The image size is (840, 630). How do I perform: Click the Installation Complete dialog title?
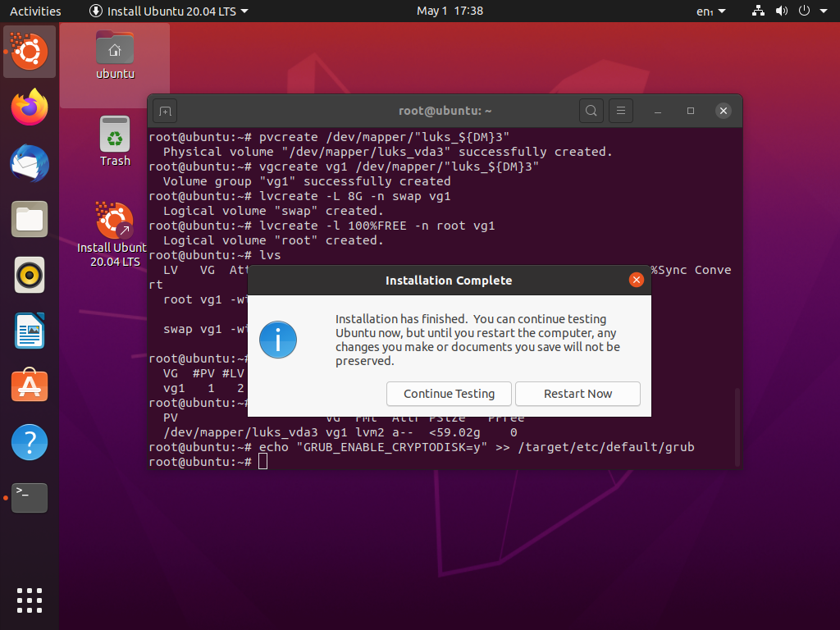pos(449,281)
